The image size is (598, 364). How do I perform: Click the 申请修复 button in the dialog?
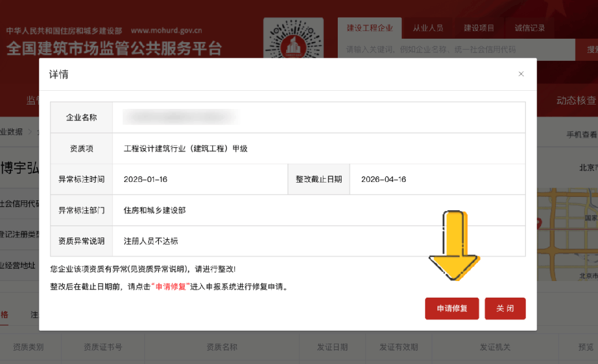tap(452, 309)
